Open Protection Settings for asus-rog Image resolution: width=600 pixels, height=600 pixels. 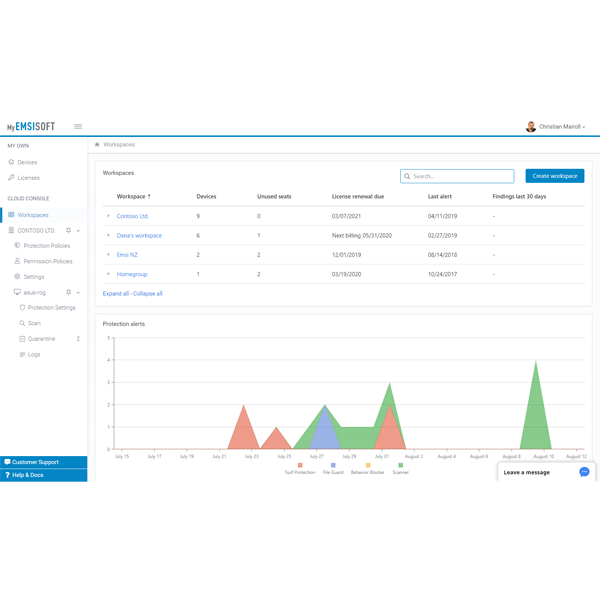[51, 308]
